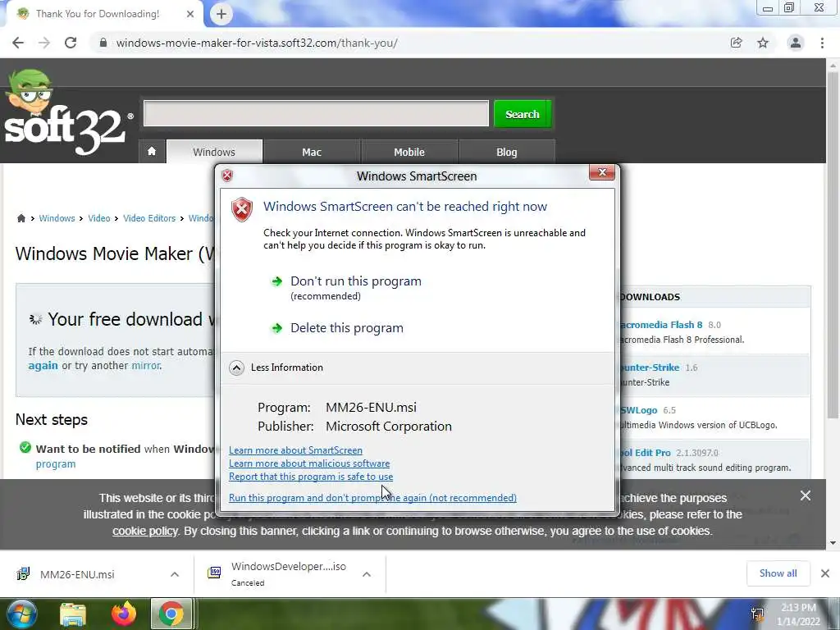The width and height of the screenshot is (840, 630).
Task: Click the 'mirror' download link
Action: click(146, 365)
